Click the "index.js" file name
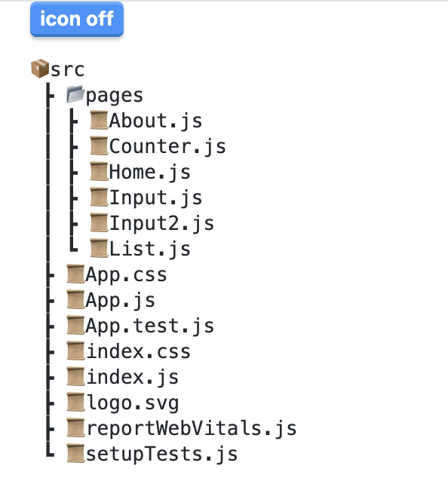The width and height of the screenshot is (448, 487). pos(132,378)
